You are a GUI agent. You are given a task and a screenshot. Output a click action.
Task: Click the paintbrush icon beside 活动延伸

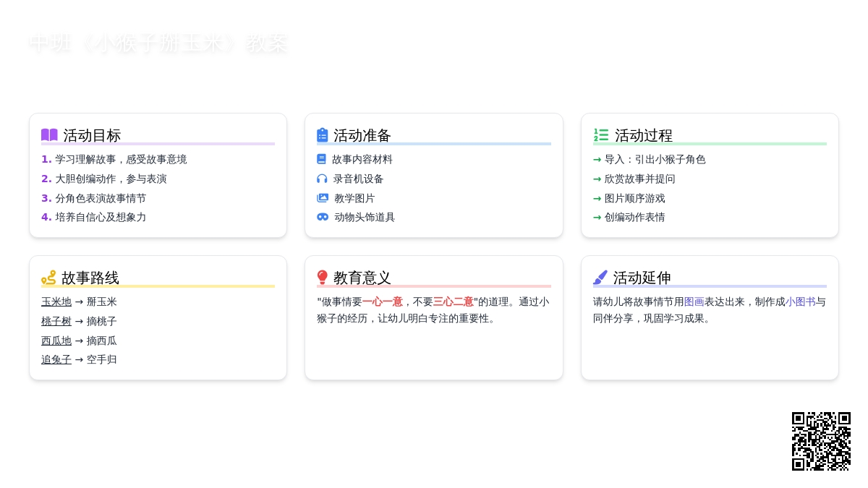pos(600,278)
